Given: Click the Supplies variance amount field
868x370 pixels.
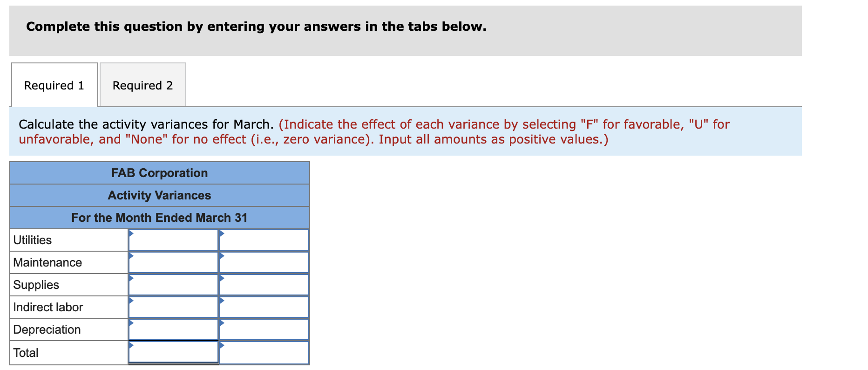Looking at the screenshot, I should (173, 285).
